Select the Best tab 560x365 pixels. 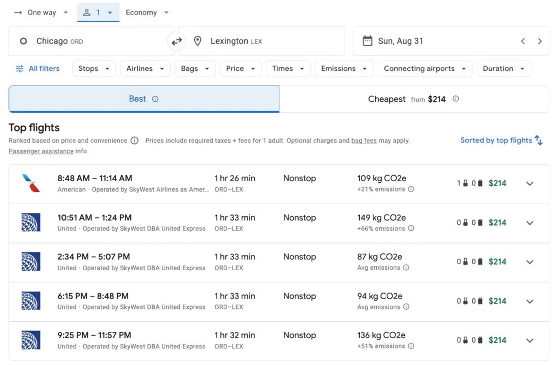144,99
